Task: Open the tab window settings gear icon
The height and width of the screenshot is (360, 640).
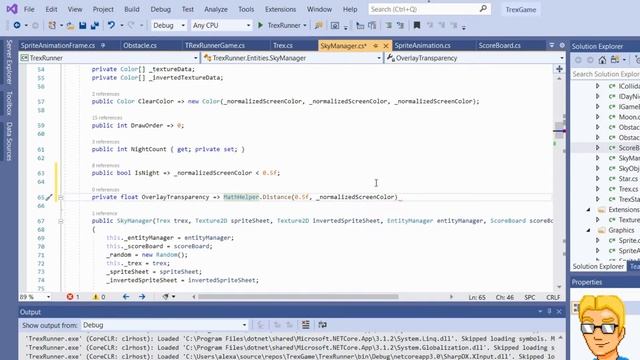Action: (562, 45)
